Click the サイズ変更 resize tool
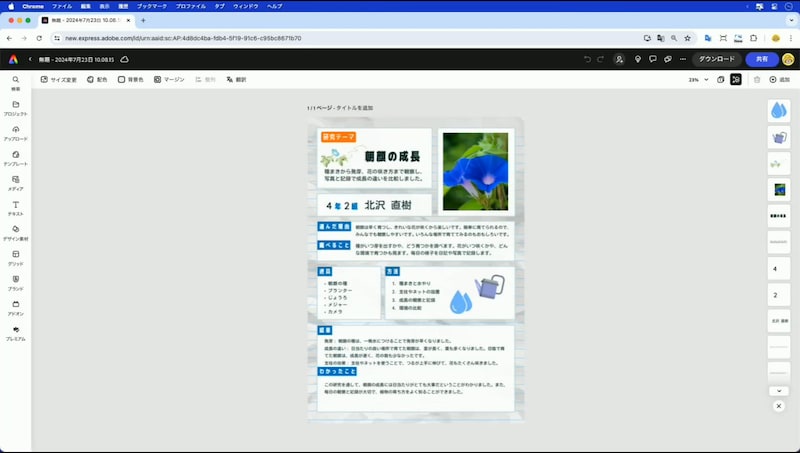The image size is (800, 453). pyautogui.click(x=59, y=80)
